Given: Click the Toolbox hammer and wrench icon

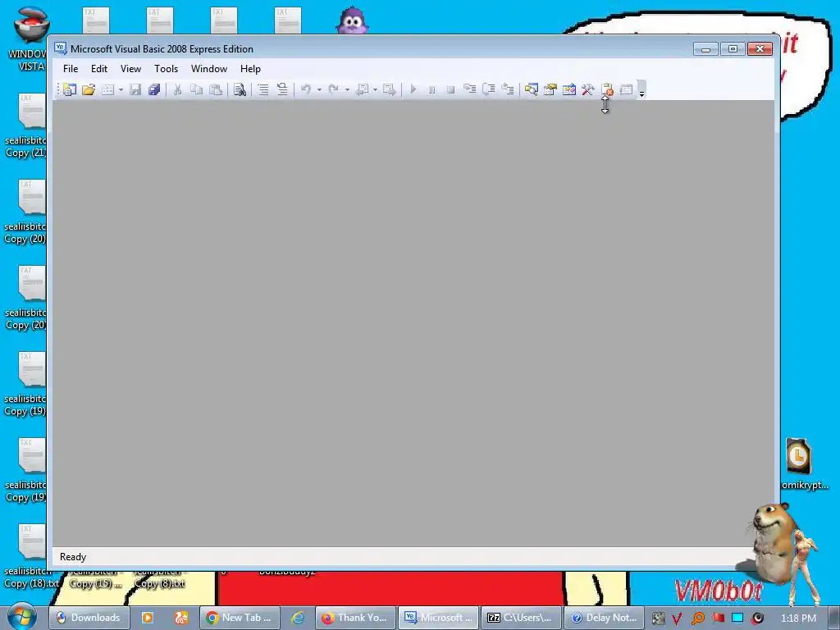Looking at the screenshot, I should 587,89.
